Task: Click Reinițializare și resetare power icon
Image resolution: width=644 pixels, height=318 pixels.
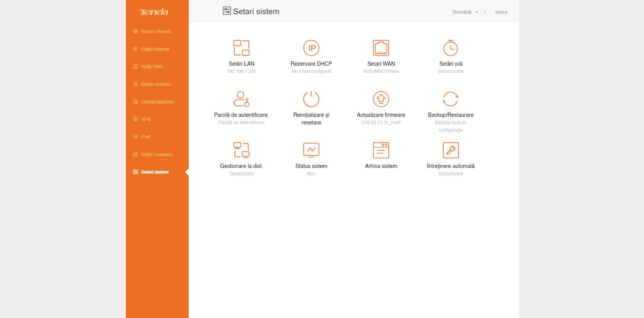Action: pos(311,99)
